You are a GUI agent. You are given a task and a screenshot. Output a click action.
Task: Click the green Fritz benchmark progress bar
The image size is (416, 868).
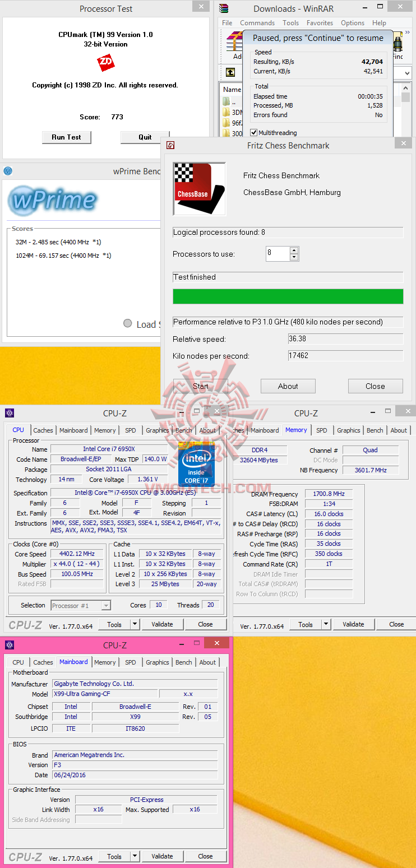click(x=288, y=296)
